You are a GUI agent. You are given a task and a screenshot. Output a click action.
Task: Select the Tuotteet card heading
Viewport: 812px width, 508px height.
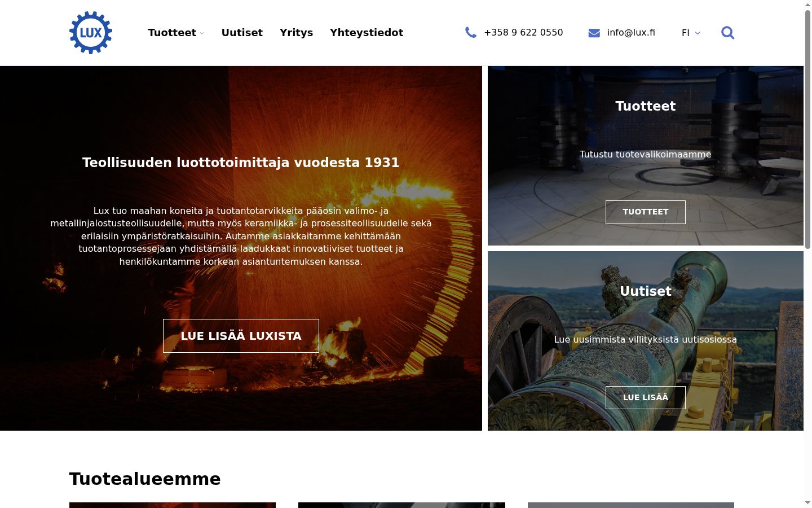[x=646, y=106]
